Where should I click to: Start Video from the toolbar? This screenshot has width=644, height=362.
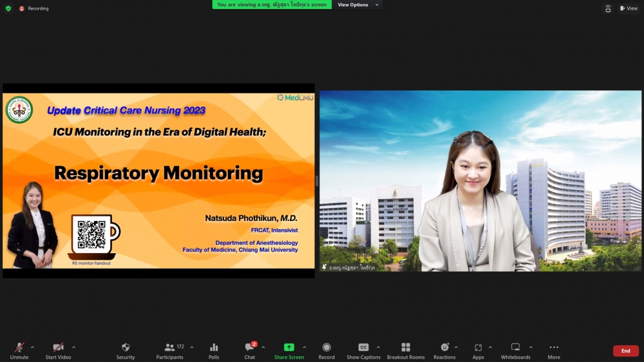(x=58, y=348)
